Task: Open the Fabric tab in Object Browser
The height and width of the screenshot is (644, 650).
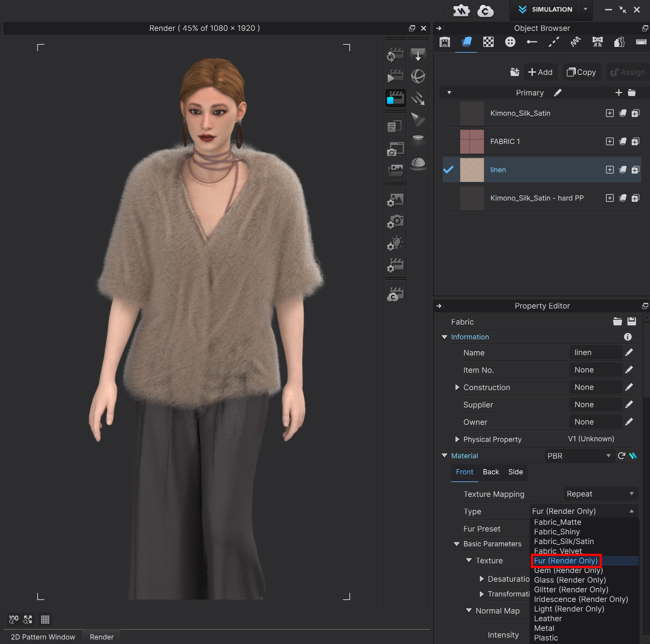Action: (x=466, y=42)
